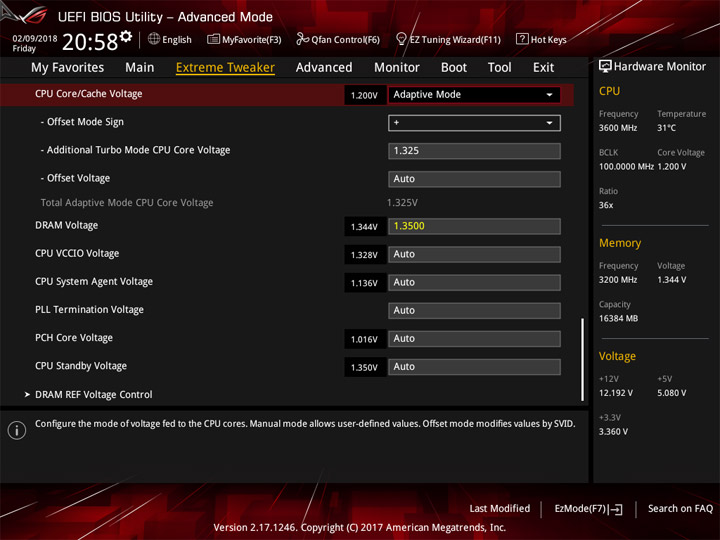This screenshot has width=720, height=540.
Task: View Last Modified settings
Action: tap(500, 508)
